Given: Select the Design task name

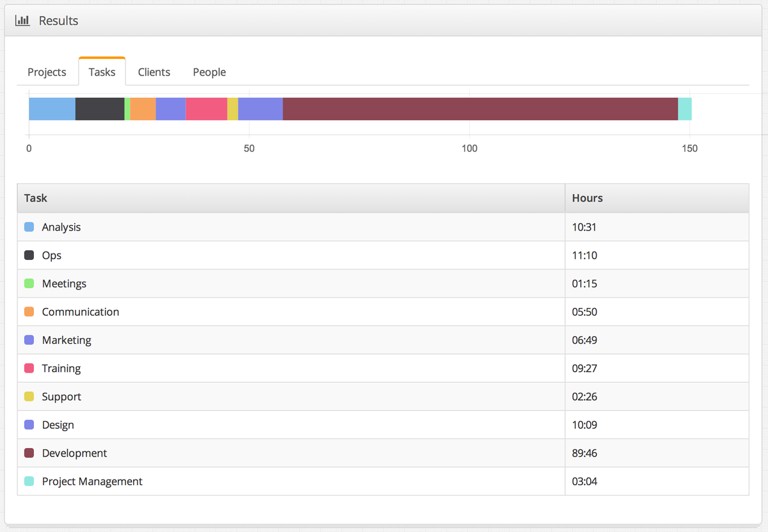Looking at the screenshot, I should tap(58, 424).
